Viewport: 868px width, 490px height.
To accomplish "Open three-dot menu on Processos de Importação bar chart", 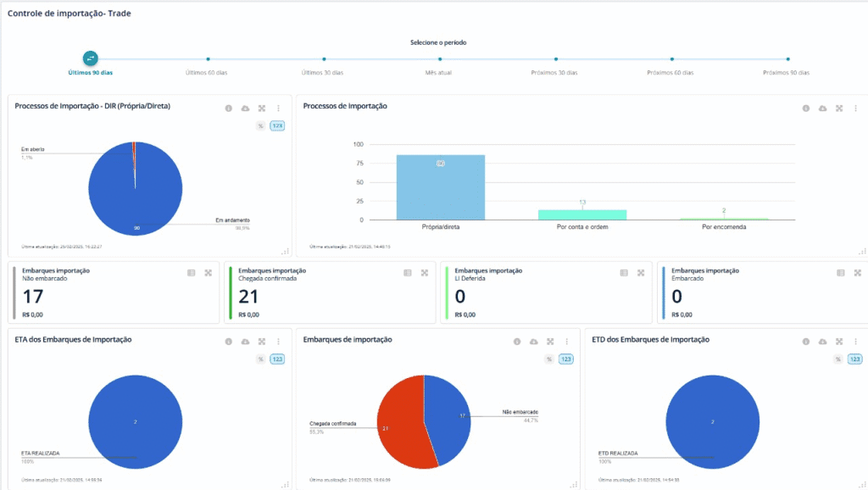I will [855, 109].
